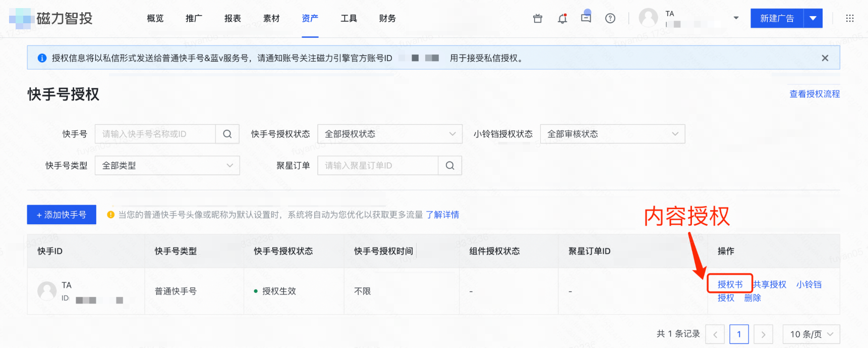Focus the 快手号 name or ID input

point(155,134)
